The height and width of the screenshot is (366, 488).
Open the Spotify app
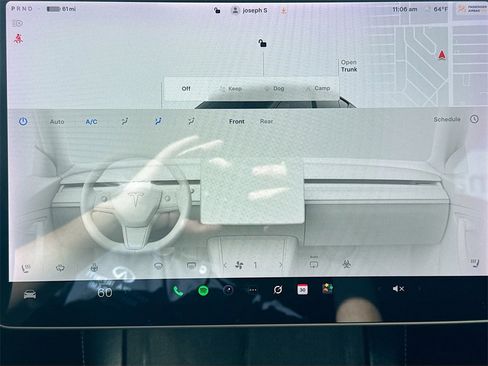(x=203, y=291)
